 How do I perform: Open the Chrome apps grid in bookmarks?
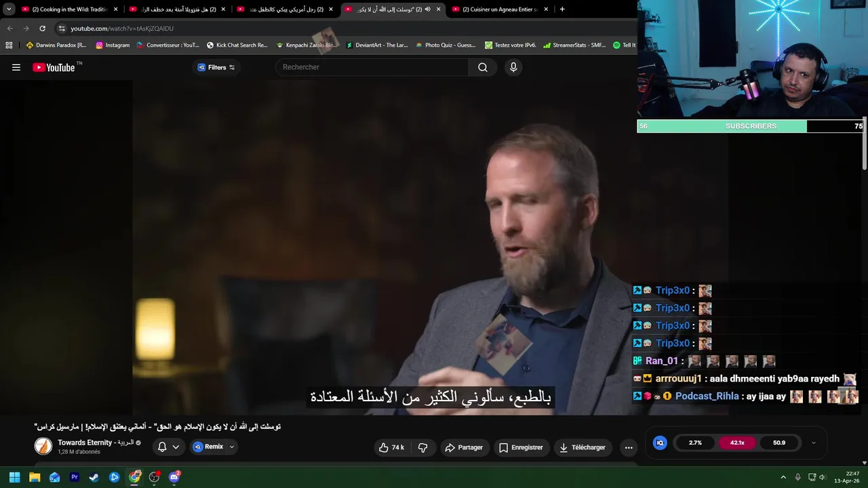pyautogui.click(x=9, y=45)
